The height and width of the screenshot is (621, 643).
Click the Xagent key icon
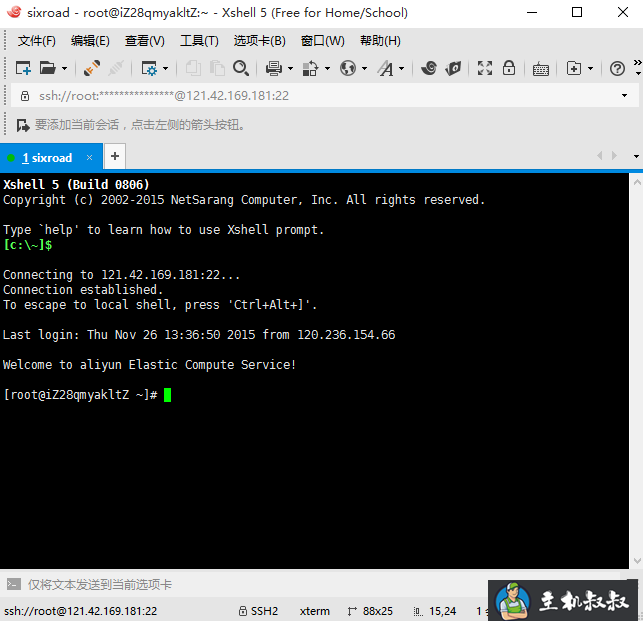(454, 68)
